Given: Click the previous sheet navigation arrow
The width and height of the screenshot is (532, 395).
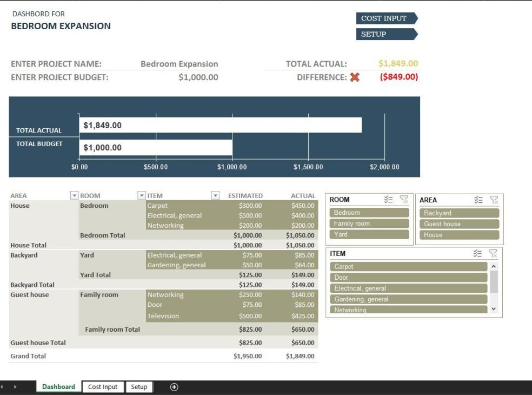Looking at the screenshot, I should pyautogui.click(x=4, y=386).
